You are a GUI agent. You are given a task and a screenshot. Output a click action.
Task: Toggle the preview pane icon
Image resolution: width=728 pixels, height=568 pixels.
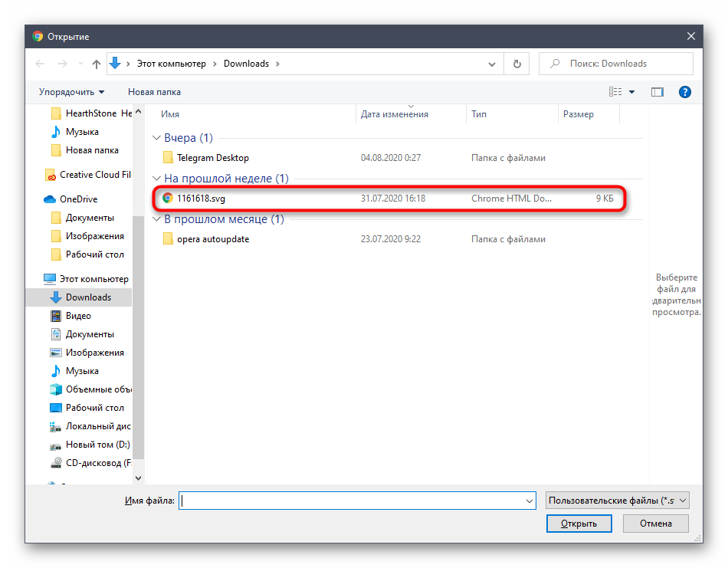(657, 92)
